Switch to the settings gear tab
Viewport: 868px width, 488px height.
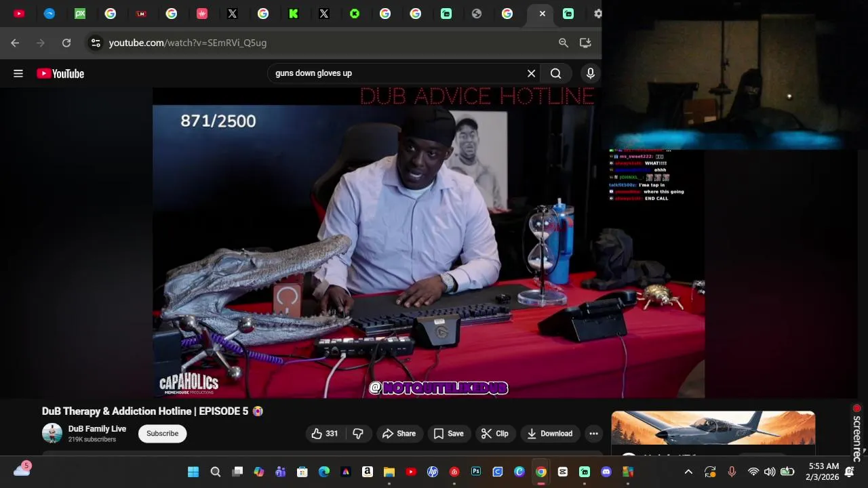coord(597,14)
